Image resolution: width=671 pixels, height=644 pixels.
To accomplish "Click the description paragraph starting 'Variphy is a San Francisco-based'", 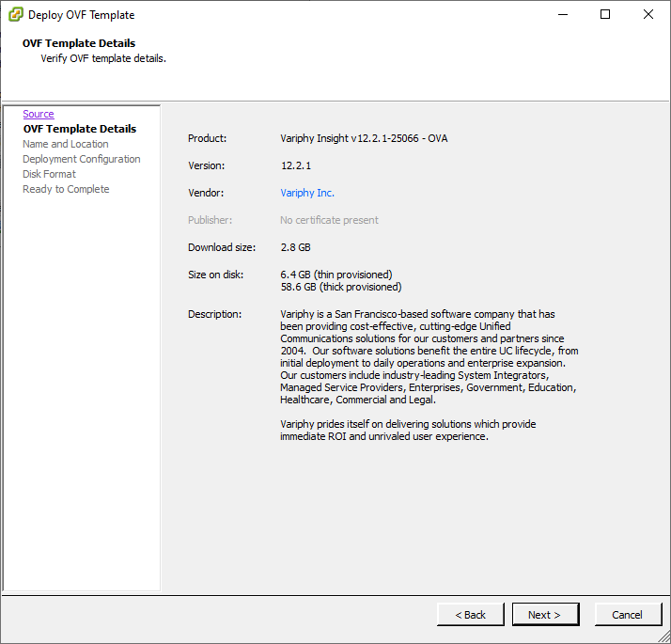I will click(x=429, y=356).
